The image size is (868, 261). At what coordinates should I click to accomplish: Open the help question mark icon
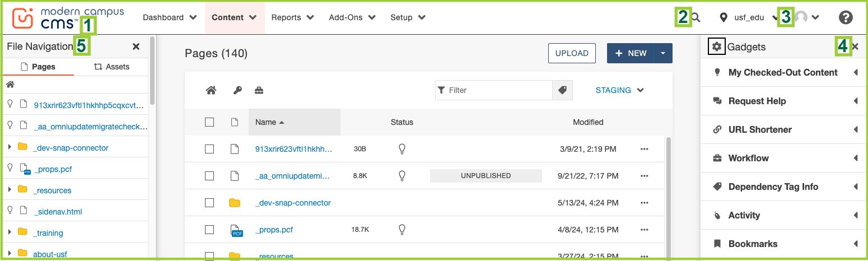pos(846,17)
